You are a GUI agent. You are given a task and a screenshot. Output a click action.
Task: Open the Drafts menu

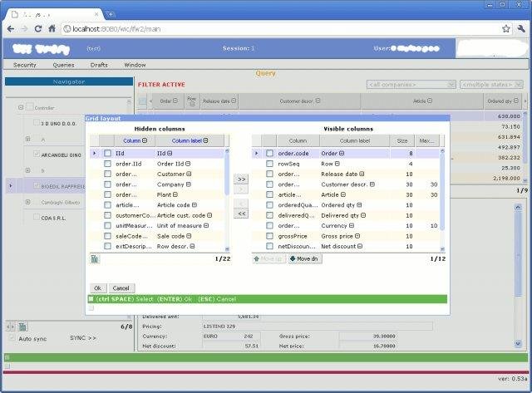[99, 65]
